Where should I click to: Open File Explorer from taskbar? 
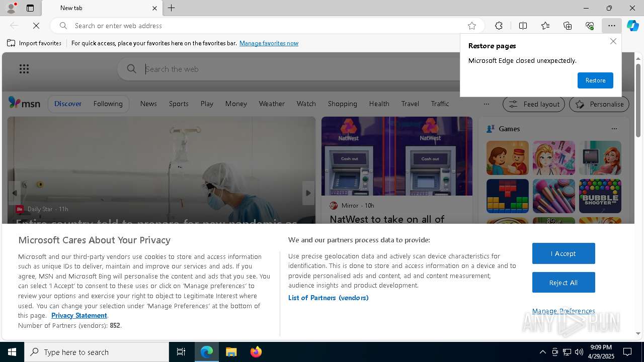click(x=231, y=352)
